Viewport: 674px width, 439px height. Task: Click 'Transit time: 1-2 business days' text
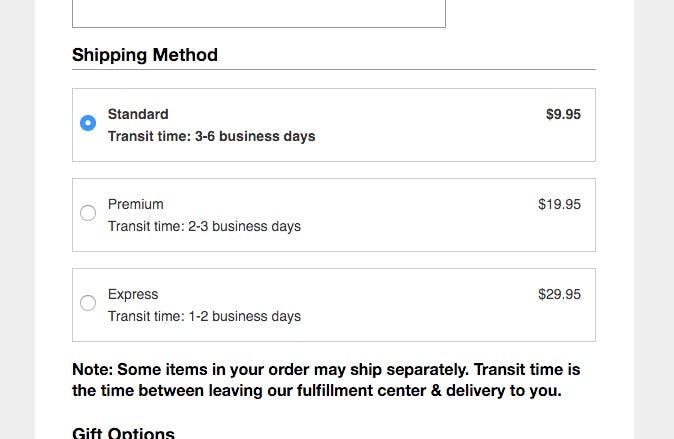(204, 316)
